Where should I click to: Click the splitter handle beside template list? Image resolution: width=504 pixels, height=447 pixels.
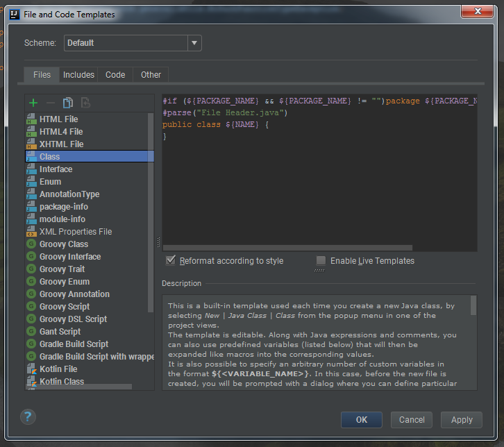[158, 242]
